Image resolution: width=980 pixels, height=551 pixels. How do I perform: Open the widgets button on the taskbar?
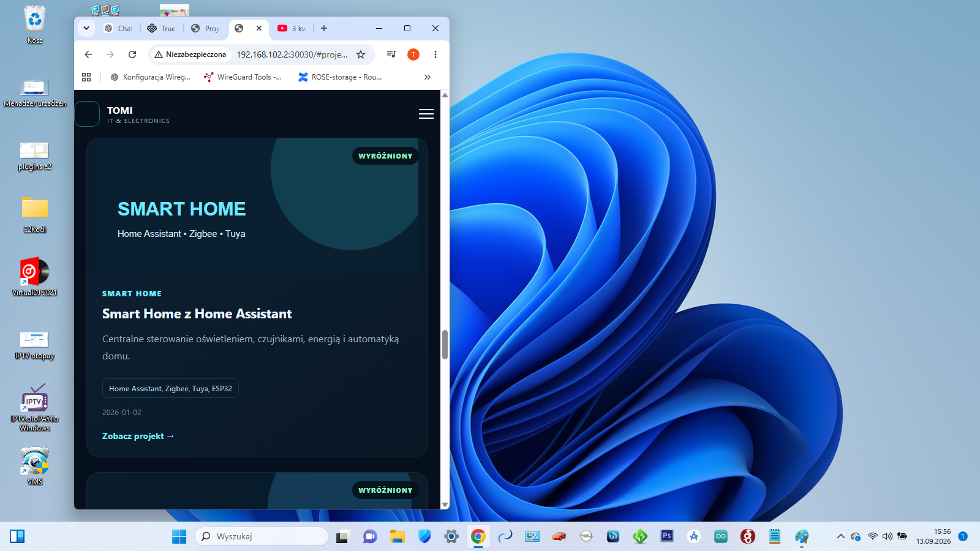(17, 536)
